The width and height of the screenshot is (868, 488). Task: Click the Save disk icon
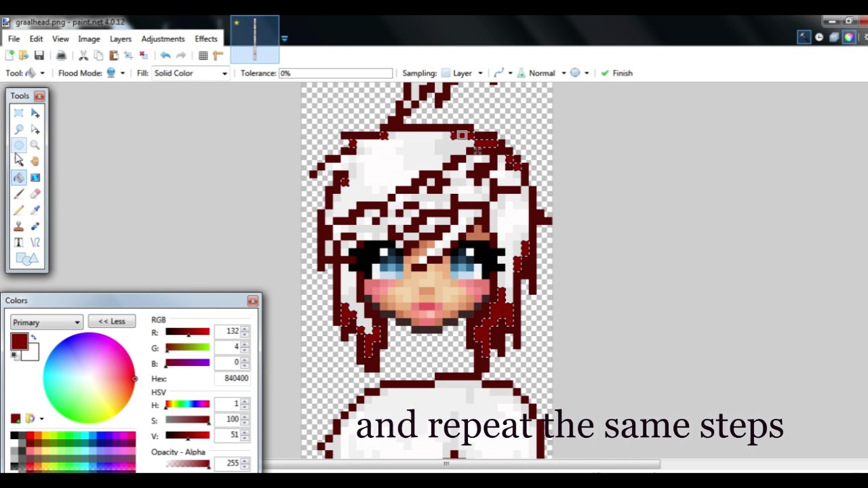coord(39,56)
